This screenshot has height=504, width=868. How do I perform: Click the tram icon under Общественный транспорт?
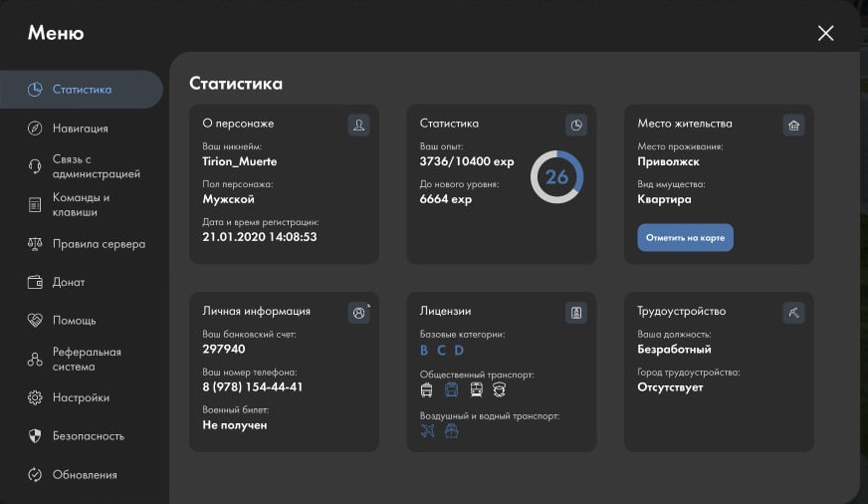coord(476,389)
